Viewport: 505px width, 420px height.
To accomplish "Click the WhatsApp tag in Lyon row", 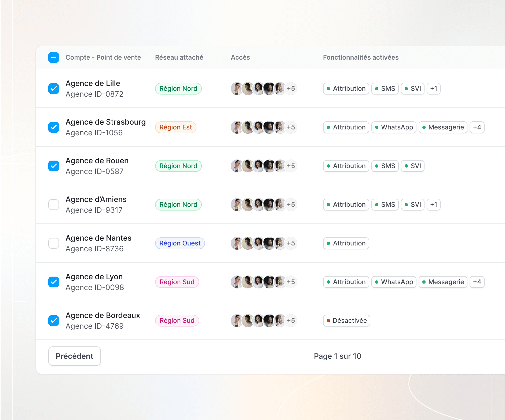I will 394,282.
